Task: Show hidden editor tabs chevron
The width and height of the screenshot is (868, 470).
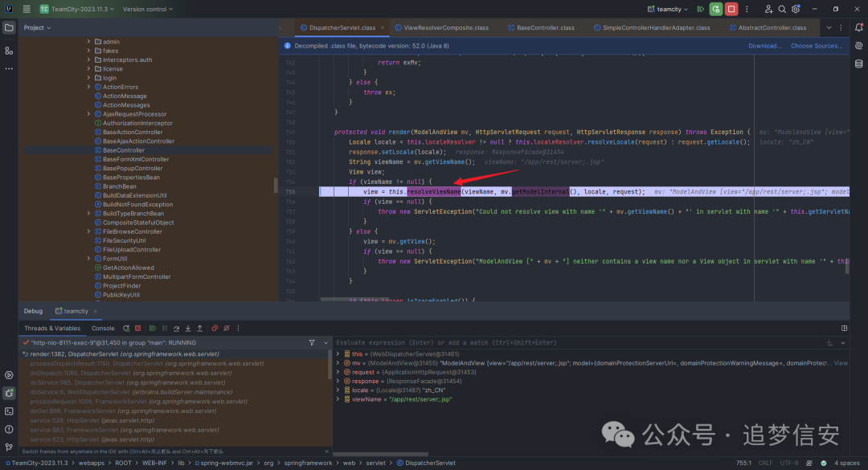Action: coord(829,27)
